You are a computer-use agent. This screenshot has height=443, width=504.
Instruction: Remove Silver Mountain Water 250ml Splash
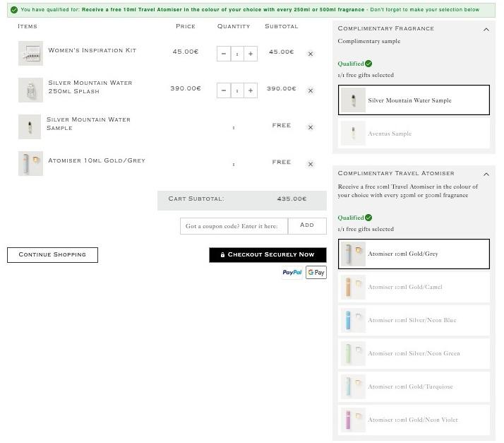[x=310, y=90]
